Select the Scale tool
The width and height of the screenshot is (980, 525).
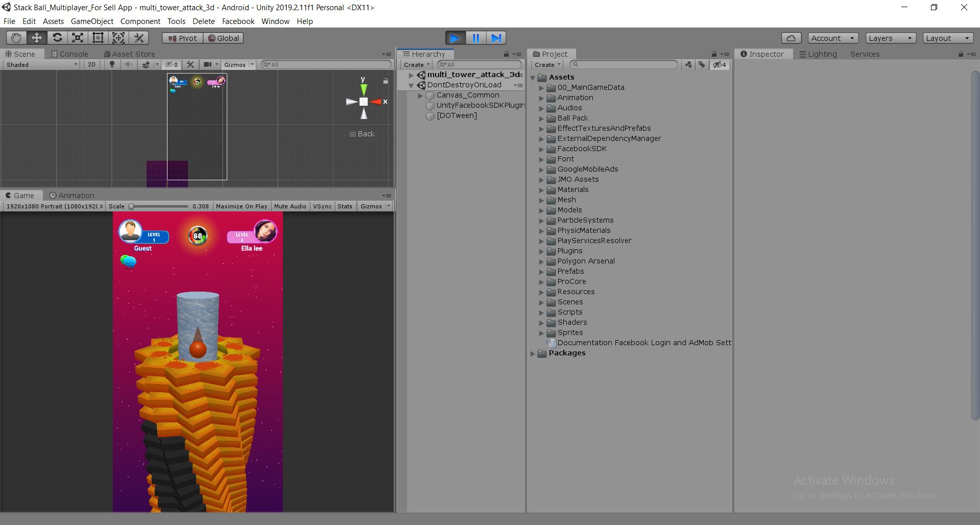[x=78, y=38]
